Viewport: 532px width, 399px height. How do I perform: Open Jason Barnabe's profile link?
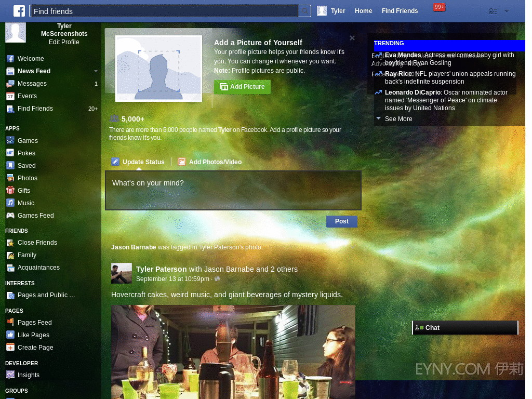pos(134,247)
